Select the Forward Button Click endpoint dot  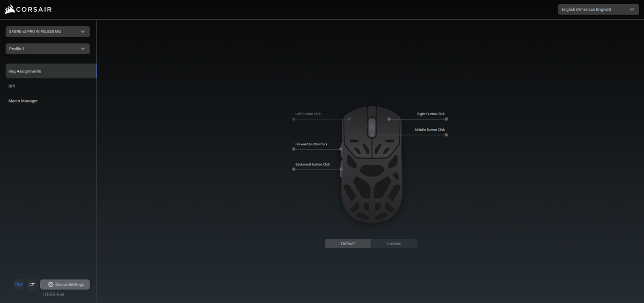pos(294,149)
